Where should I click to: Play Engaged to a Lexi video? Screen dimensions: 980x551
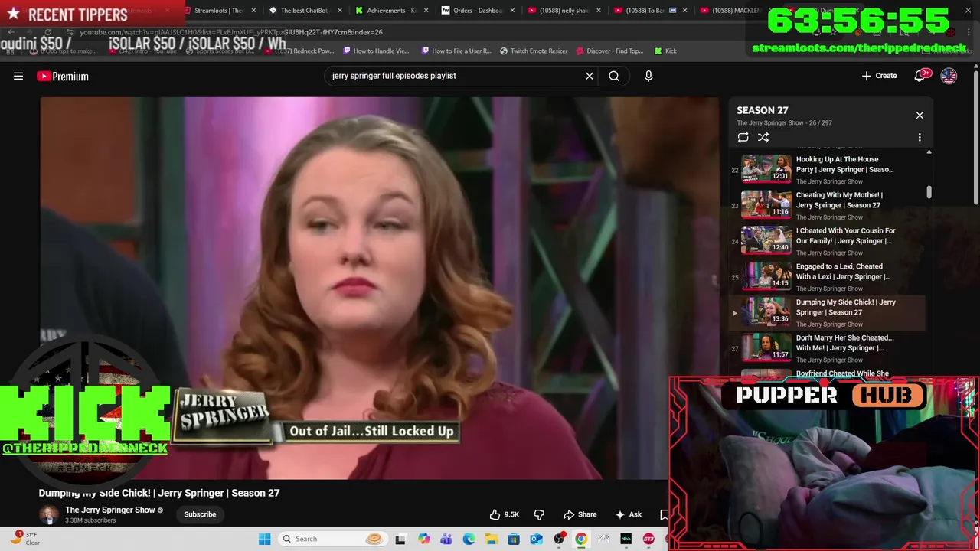coord(827,276)
